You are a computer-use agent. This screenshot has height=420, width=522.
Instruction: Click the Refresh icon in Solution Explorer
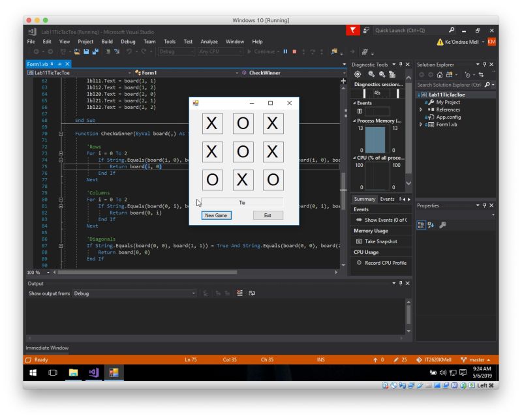click(x=481, y=74)
